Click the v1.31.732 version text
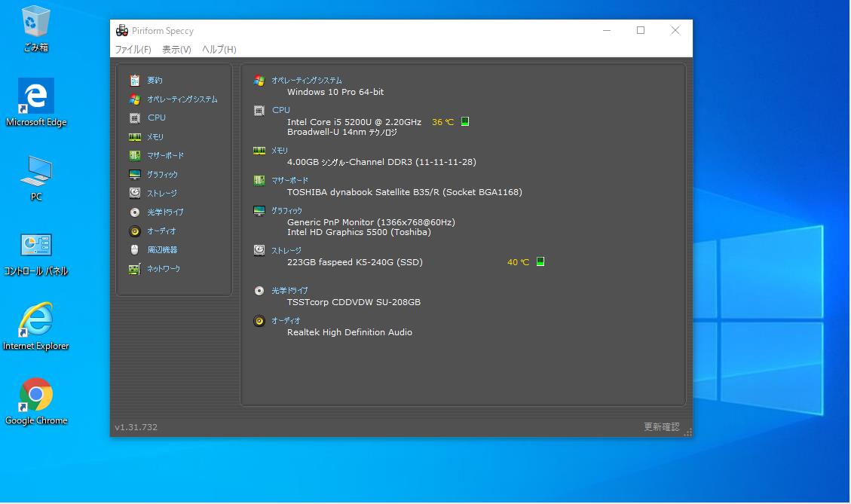The height and width of the screenshot is (504, 851). (136, 427)
